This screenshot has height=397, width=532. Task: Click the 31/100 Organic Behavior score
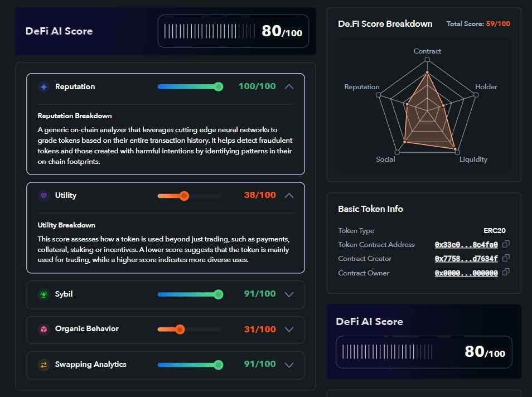[x=260, y=329]
